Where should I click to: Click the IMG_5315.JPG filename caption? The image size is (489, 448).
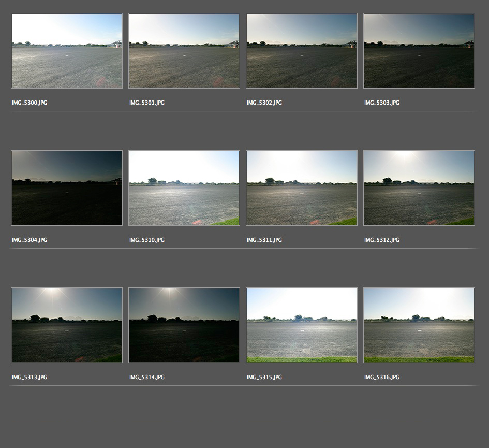(264, 378)
